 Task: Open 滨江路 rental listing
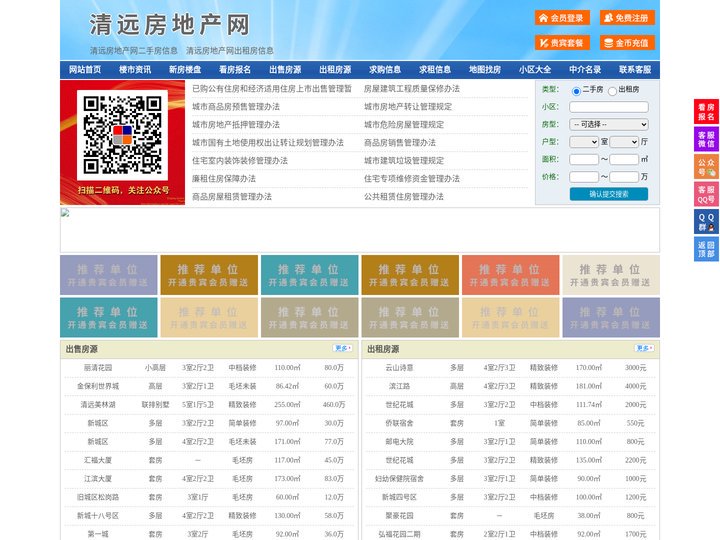point(399,386)
